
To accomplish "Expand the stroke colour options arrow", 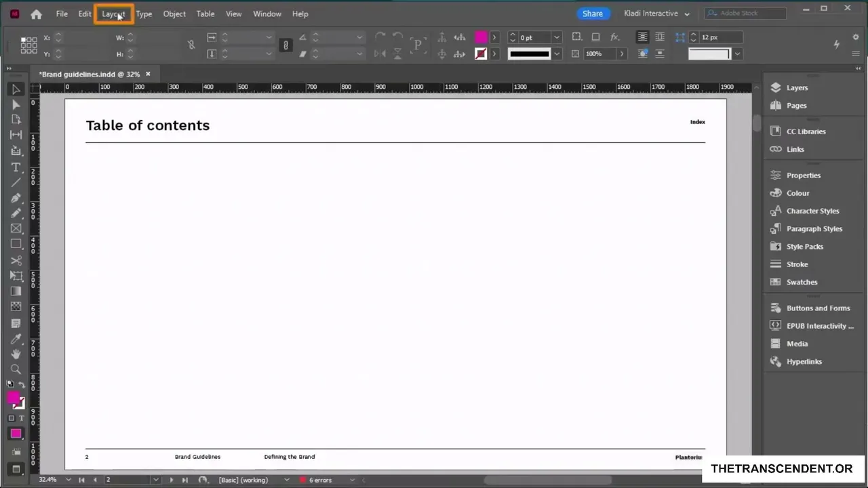I will (x=494, y=54).
